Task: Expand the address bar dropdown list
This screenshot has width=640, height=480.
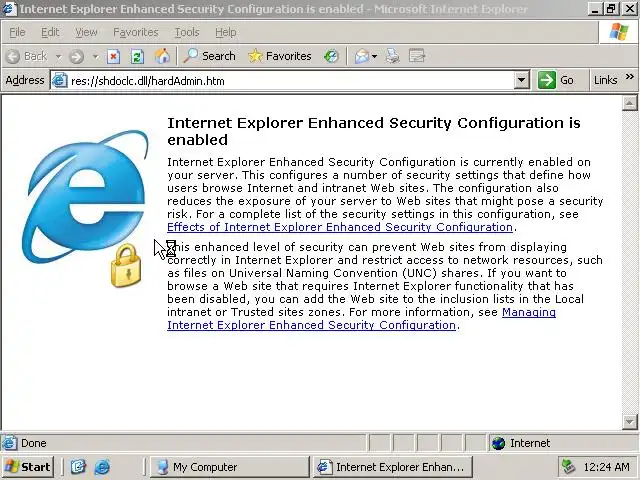Action: click(x=521, y=80)
